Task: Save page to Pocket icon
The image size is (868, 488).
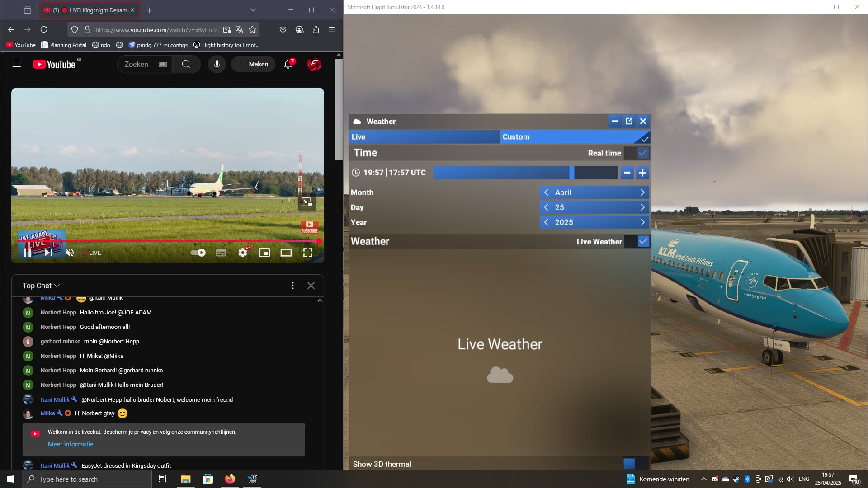Action: [283, 29]
